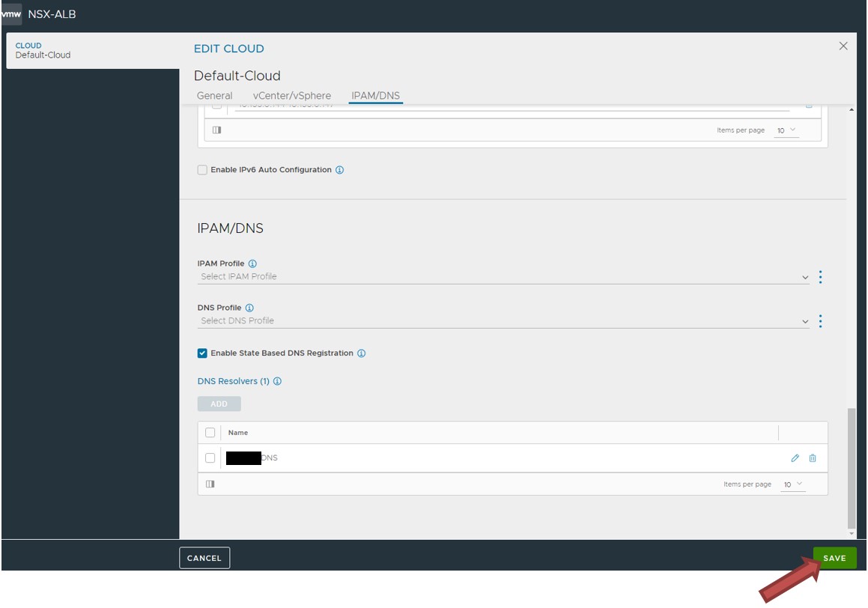
Task: Click the SAVE button
Action: coord(834,558)
